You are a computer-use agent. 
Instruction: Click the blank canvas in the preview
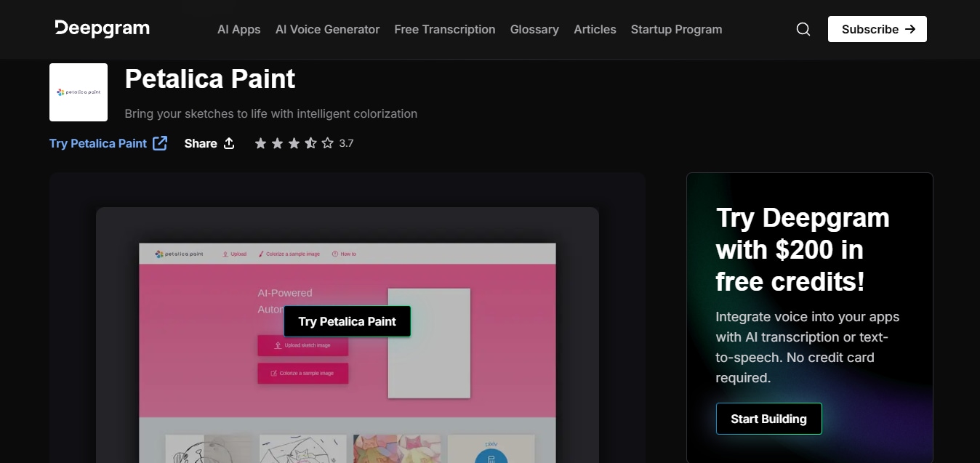tap(429, 343)
